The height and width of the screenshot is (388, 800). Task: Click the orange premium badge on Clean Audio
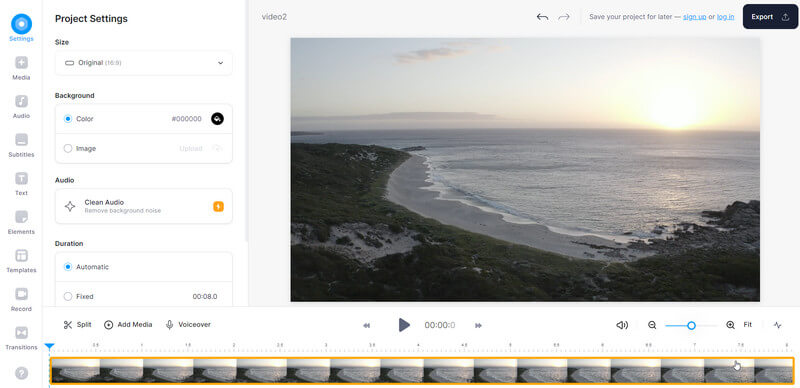(218, 207)
